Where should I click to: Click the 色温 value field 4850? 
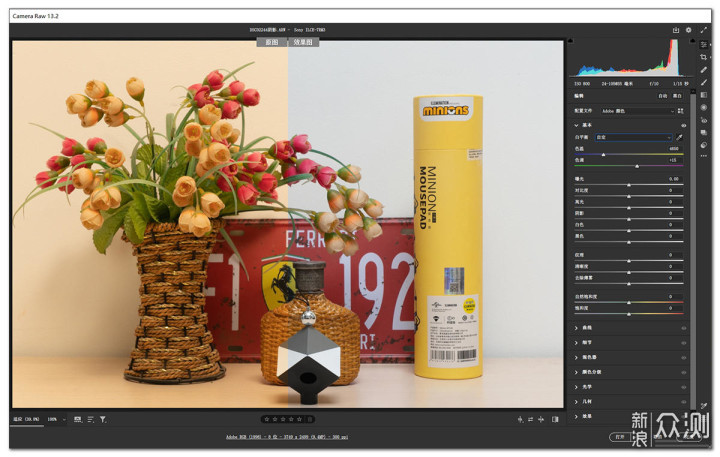pos(673,149)
